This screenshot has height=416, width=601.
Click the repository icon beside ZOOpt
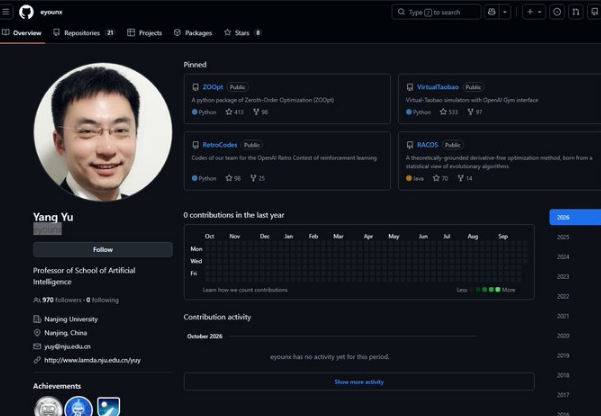(195, 87)
